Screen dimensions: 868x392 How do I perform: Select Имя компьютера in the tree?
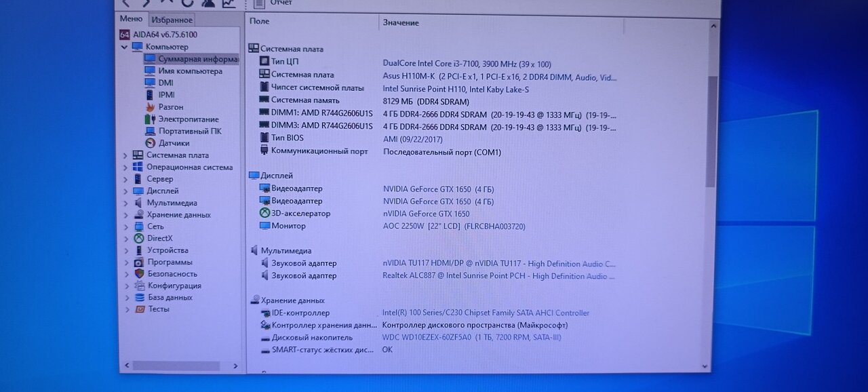point(190,71)
